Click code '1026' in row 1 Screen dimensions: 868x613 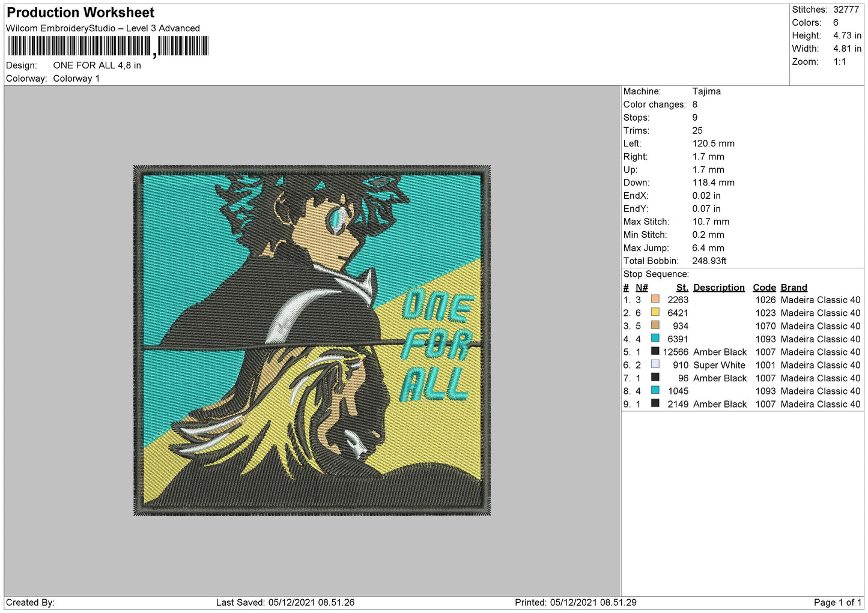point(765,300)
